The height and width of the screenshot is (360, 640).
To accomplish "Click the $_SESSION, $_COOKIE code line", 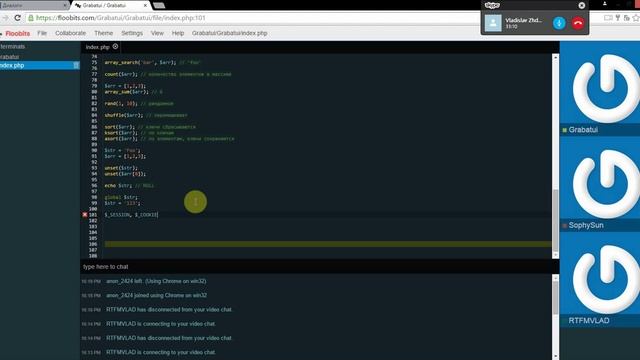I will coord(131,214).
